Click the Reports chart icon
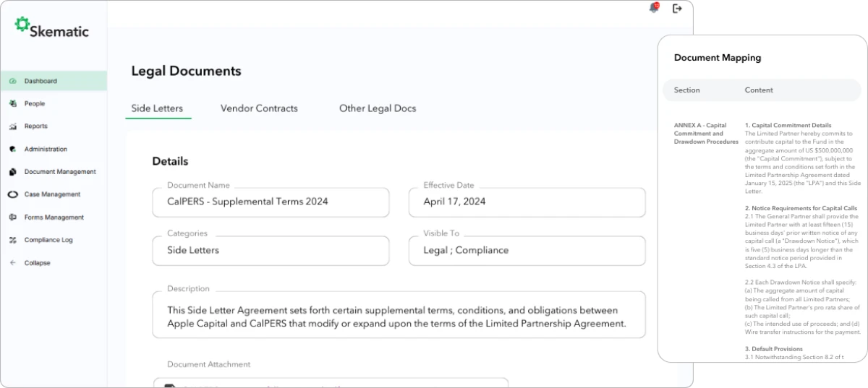Viewport: 868px width, 388px height. click(x=12, y=126)
